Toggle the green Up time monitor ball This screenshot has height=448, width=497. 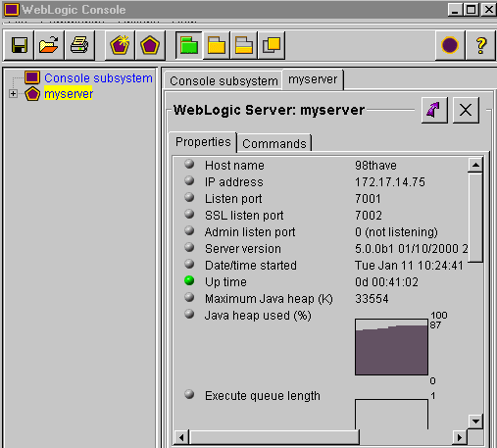click(189, 280)
